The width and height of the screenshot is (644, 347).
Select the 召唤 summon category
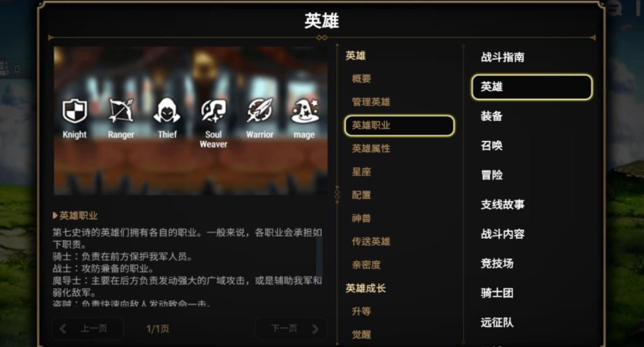pos(492,145)
